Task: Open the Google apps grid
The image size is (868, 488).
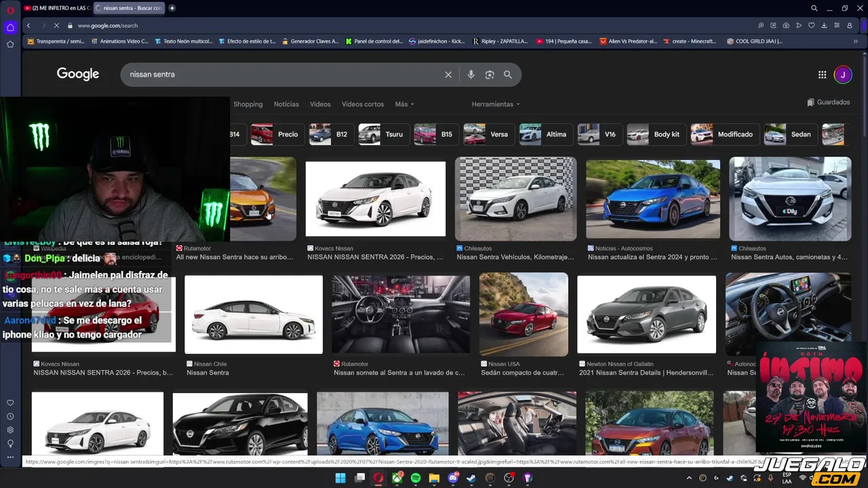Action: pyautogui.click(x=822, y=75)
